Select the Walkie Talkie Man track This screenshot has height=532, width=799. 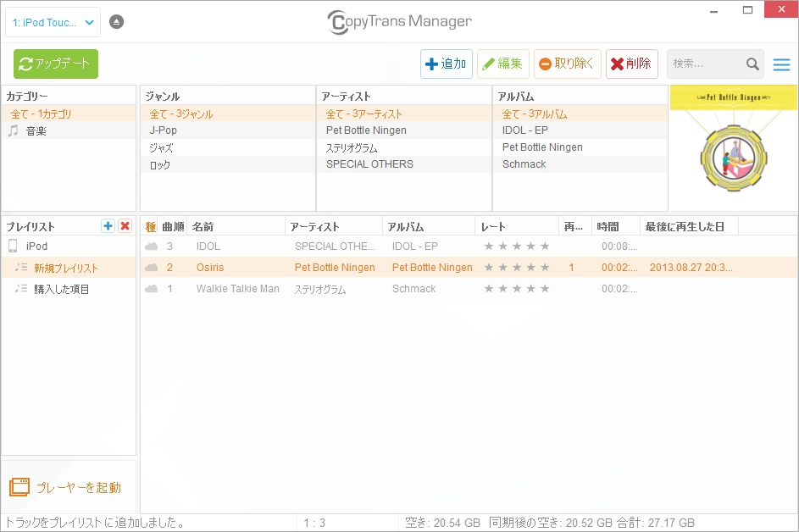click(x=238, y=288)
